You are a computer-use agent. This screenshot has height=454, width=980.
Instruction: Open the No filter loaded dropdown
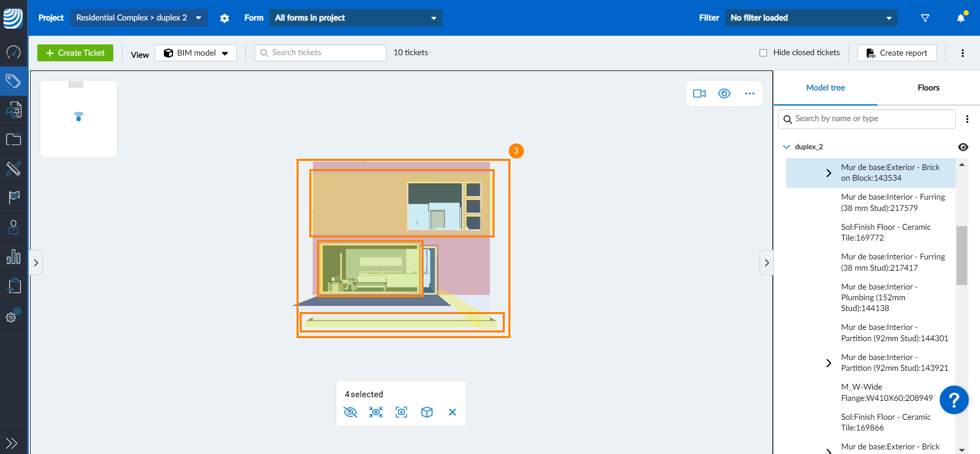point(811,18)
